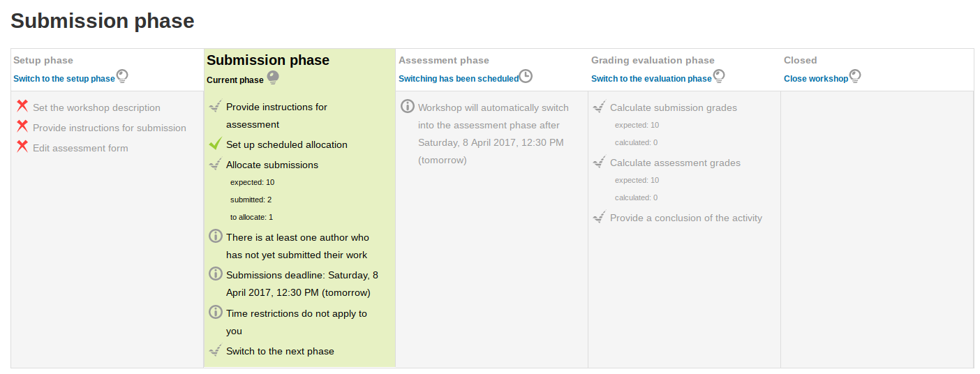
Task: Open Switch to the setup phase link
Action: [x=64, y=79]
